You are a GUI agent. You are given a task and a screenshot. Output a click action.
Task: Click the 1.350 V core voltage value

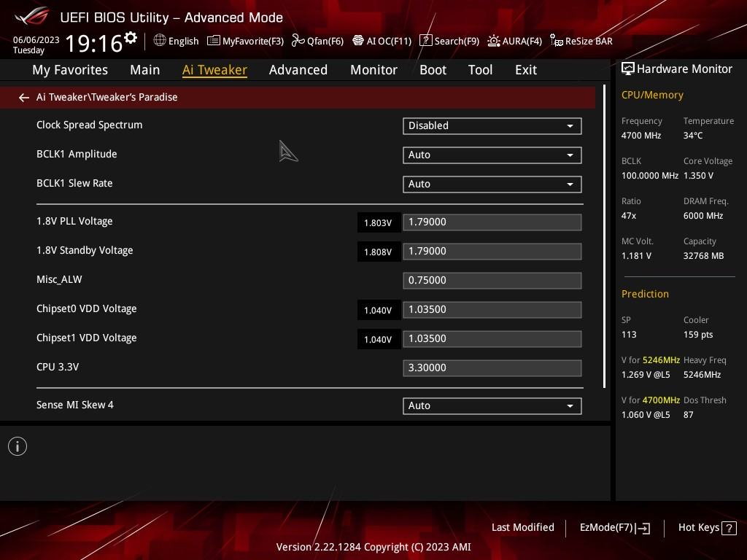(698, 175)
